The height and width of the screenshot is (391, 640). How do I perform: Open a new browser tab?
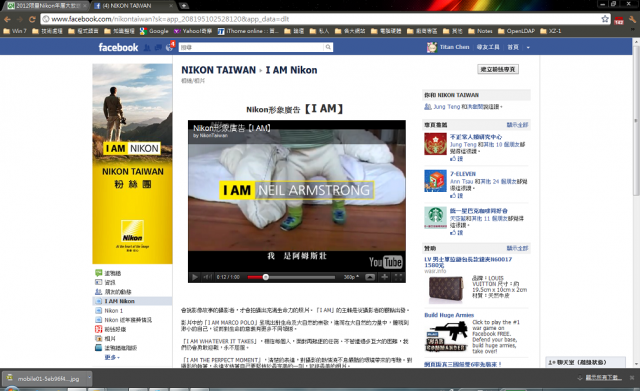tap(184, 5)
